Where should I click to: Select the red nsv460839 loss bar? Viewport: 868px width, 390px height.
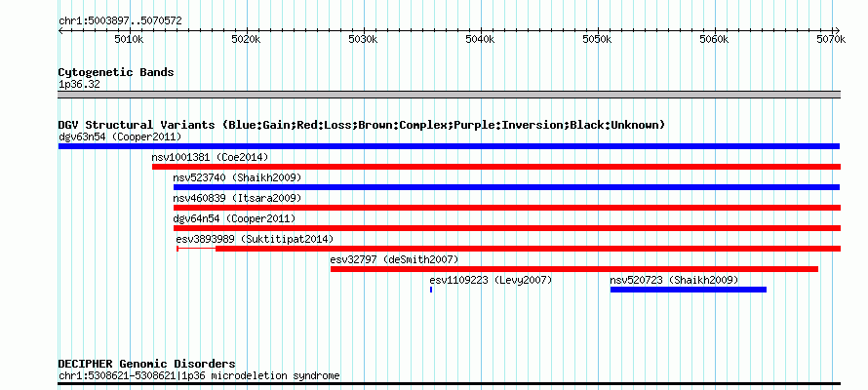507,208
